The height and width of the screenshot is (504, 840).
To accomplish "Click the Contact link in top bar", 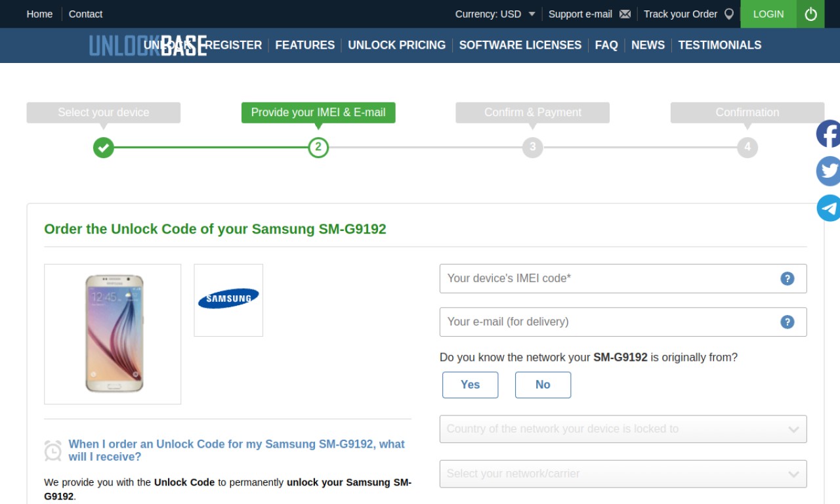I will tap(85, 14).
